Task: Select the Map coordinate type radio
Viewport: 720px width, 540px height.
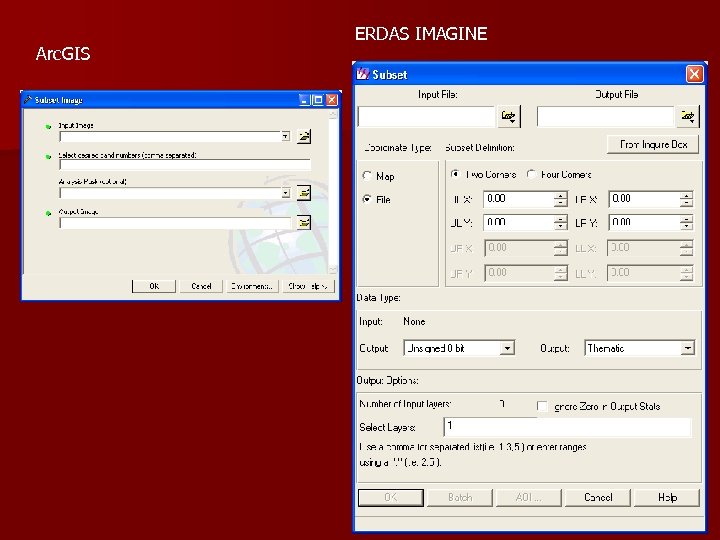Action: point(367,176)
